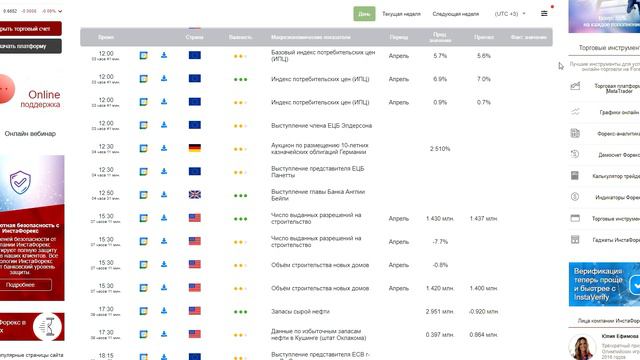This screenshot has height=360, width=640.
Task: Open Форекс аналитика sidebar link
Action: click(618, 133)
